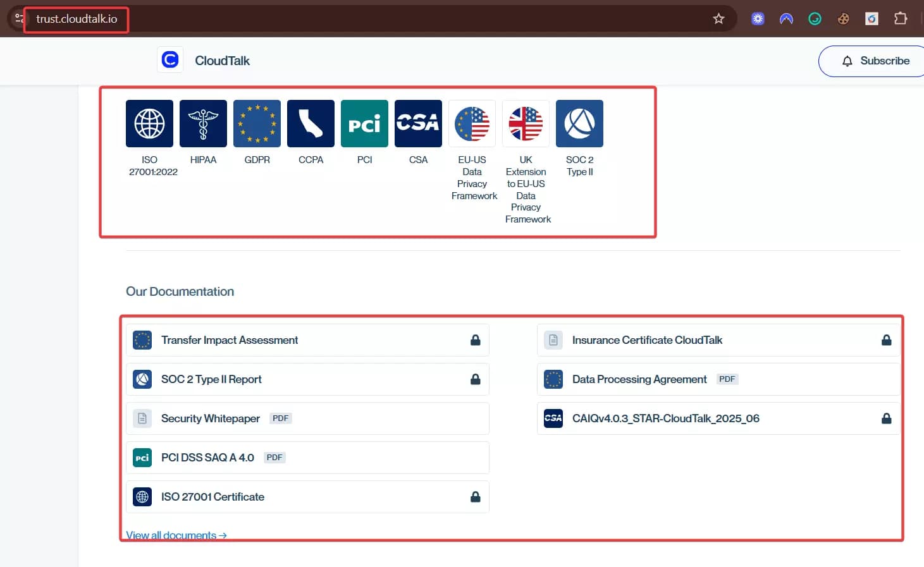Screen dimensions: 924x567
Task: Select the CSA badge icon
Action: tap(418, 123)
